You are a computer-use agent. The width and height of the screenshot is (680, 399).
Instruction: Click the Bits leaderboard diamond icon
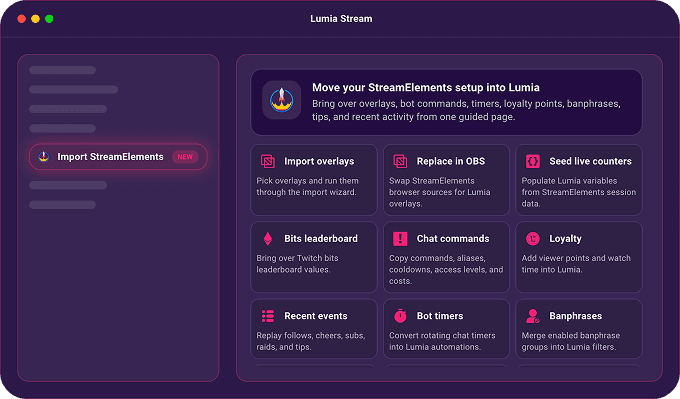coord(268,239)
